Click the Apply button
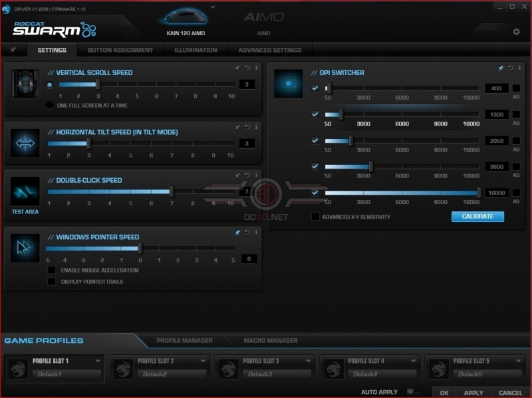This screenshot has width=532, height=398. (x=473, y=393)
